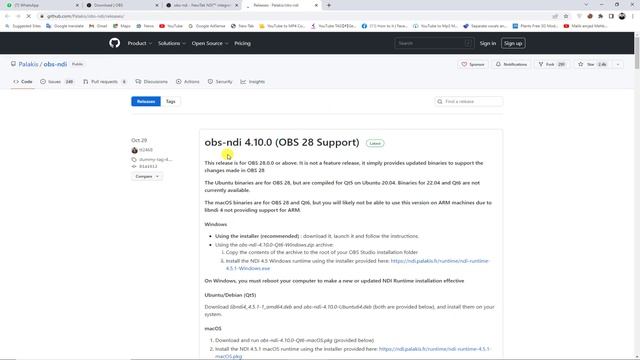Focus the GitHub header search field
Screen dimensions: 640x360
click(x=434, y=43)
